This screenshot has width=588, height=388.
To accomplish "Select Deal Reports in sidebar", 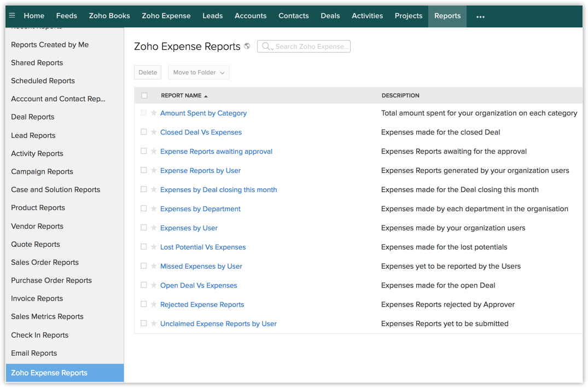I will pos(33,117).
